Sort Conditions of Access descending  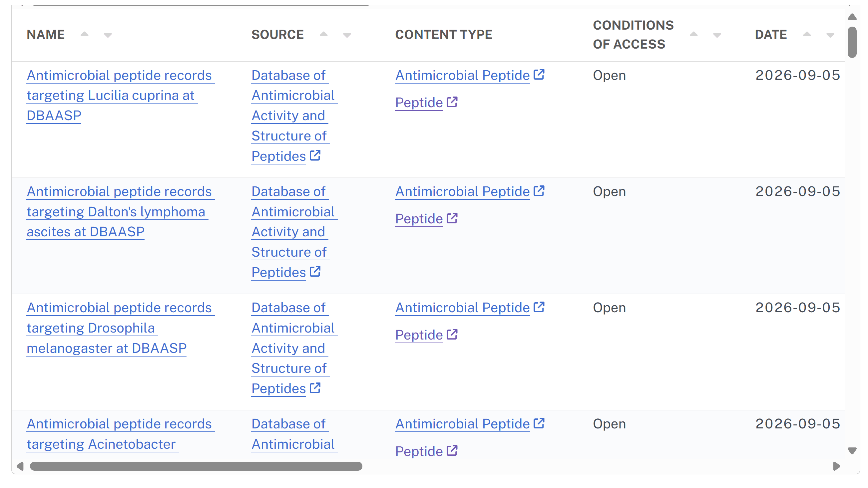[x=717, y=35]
